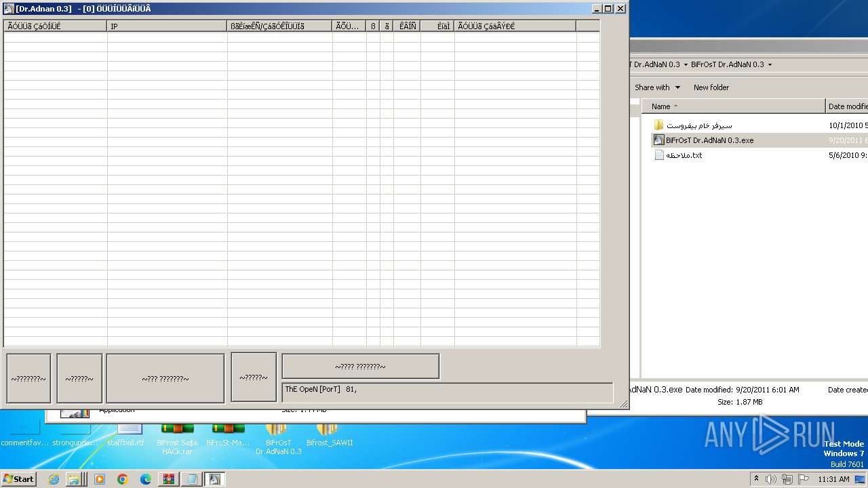Switch to WinRAR taskbar button
This screenshot has height=488, width=868.
coord(169,479)
